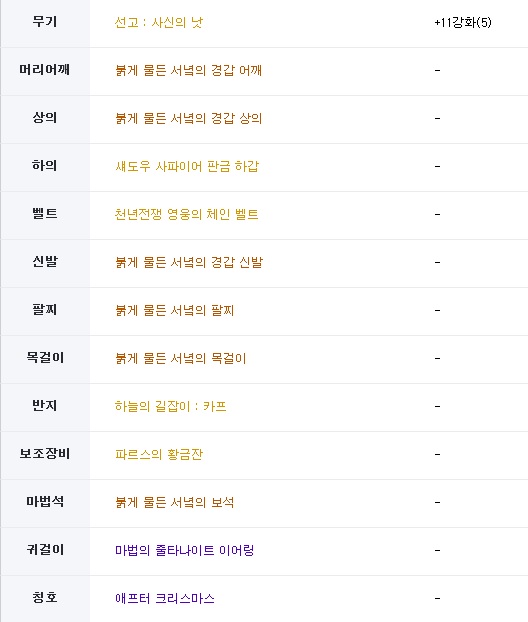Select the 칭호 row header

point(45,599)
